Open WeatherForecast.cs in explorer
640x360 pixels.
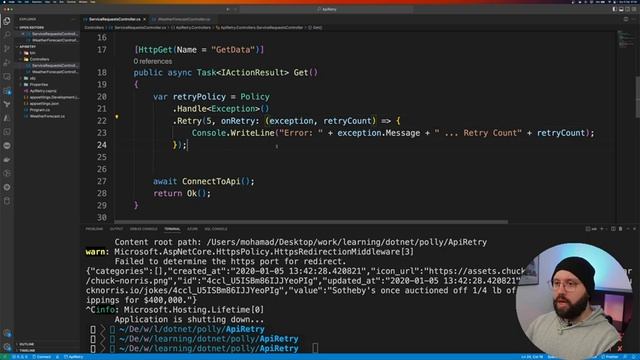(x=47, y=116)
